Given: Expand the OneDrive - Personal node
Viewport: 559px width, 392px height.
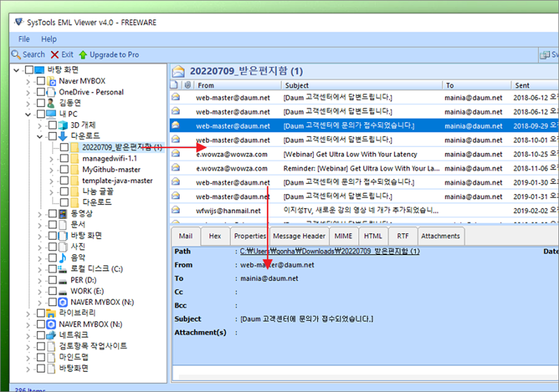Looking at the screenshot, I should point(28,92).
